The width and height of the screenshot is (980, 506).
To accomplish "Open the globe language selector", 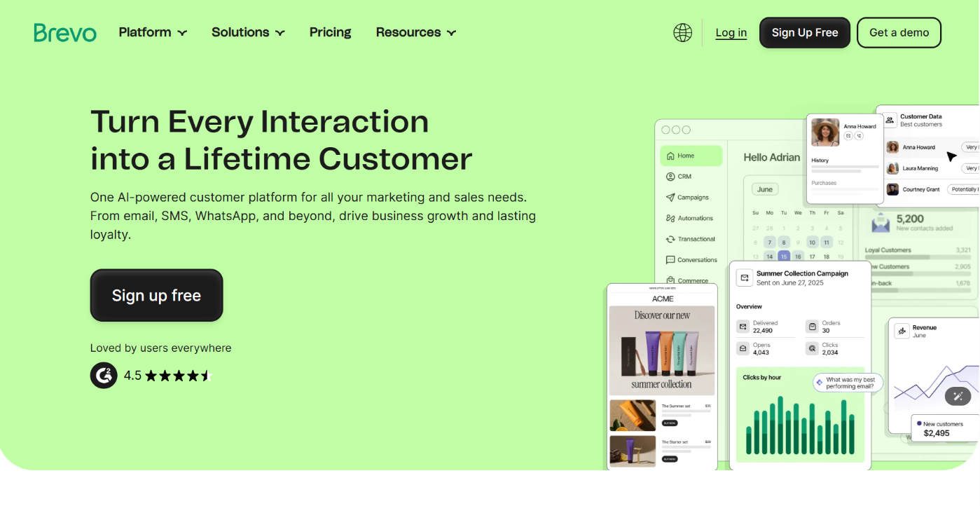I will coord(682,33).
